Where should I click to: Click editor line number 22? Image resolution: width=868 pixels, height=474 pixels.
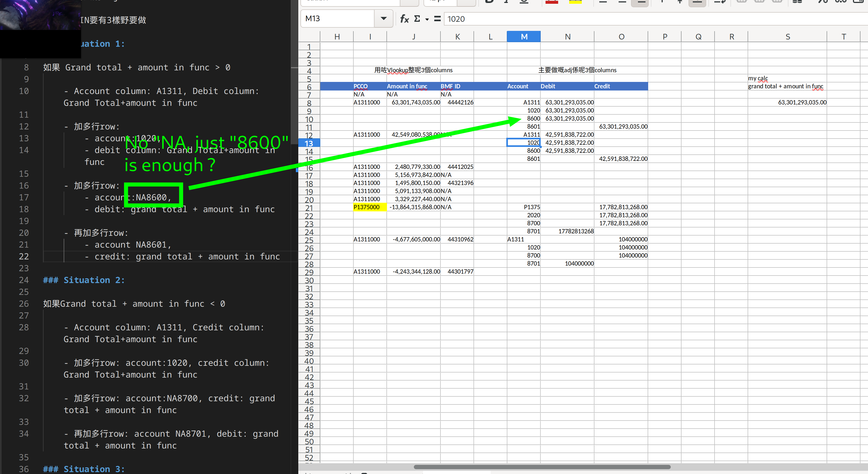(x=24, y=256)
